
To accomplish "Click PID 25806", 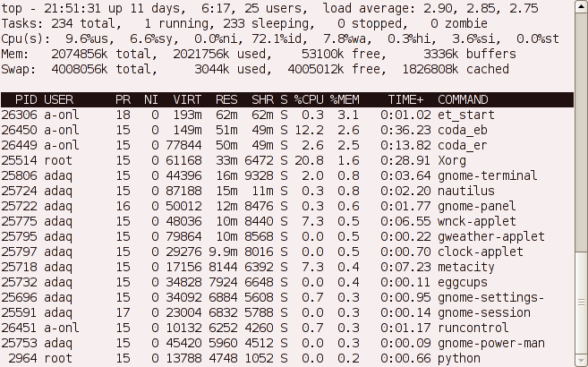I will pos(19,175).
